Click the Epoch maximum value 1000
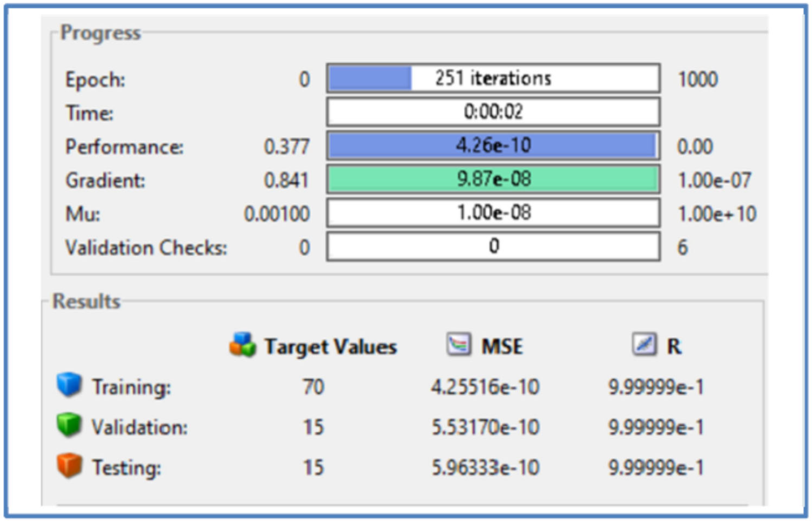 point(698,80)
